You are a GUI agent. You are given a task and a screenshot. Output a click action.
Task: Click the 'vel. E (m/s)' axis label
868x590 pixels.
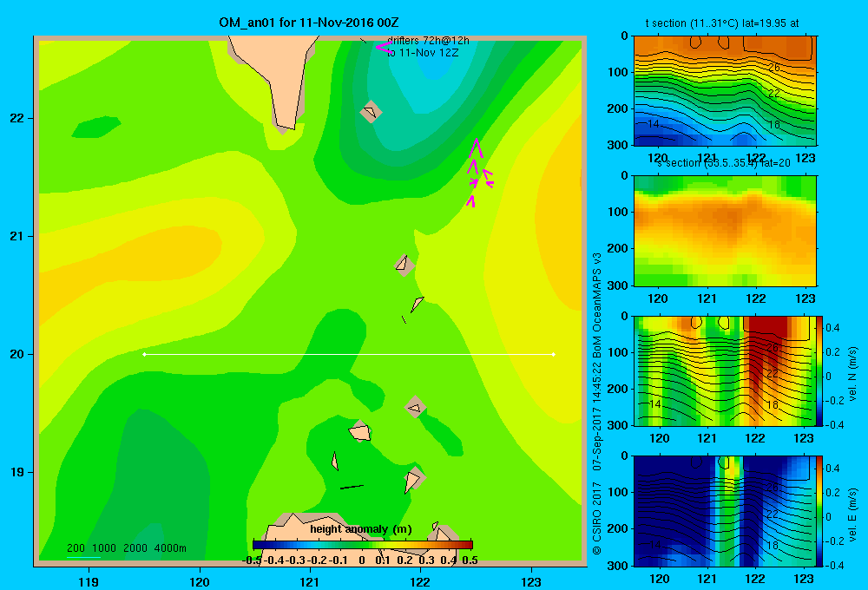[852, 515]
